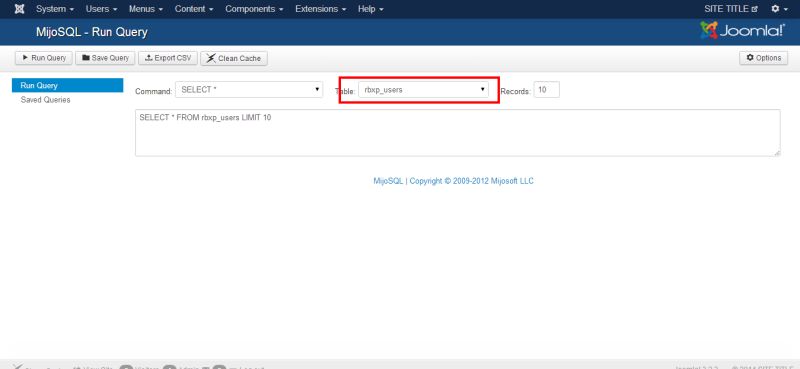Screen dimensions: 800x369
Task: Click the Joomla! logo at top right
Action: tap(742, 31)
